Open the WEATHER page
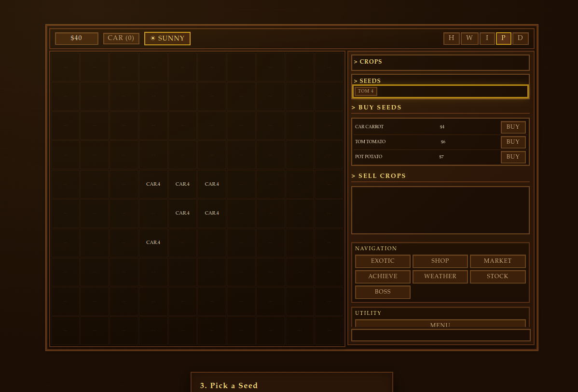The image size is (578, 392). (440, 277)
